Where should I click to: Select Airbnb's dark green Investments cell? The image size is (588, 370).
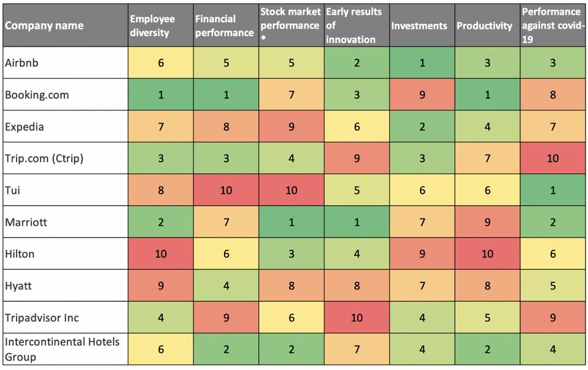click(421, 63)
